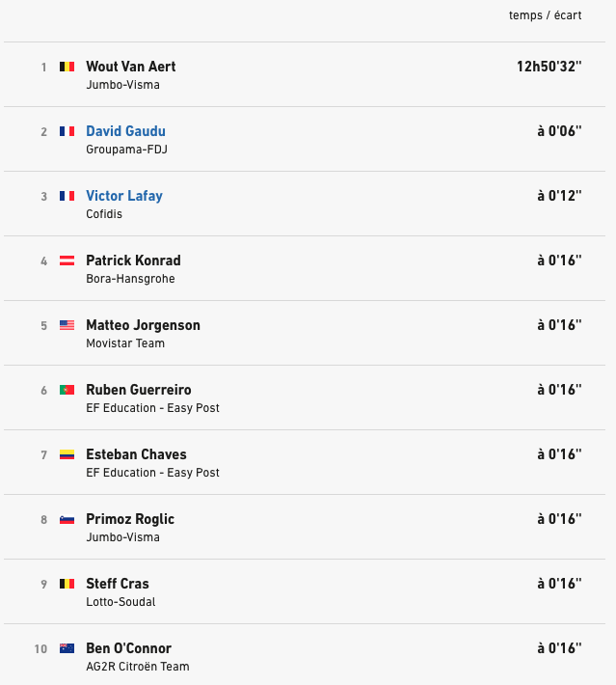Click the Lotto-Soudal team name
This screenshot has width=616, height=685.
(x=121, y=602)
